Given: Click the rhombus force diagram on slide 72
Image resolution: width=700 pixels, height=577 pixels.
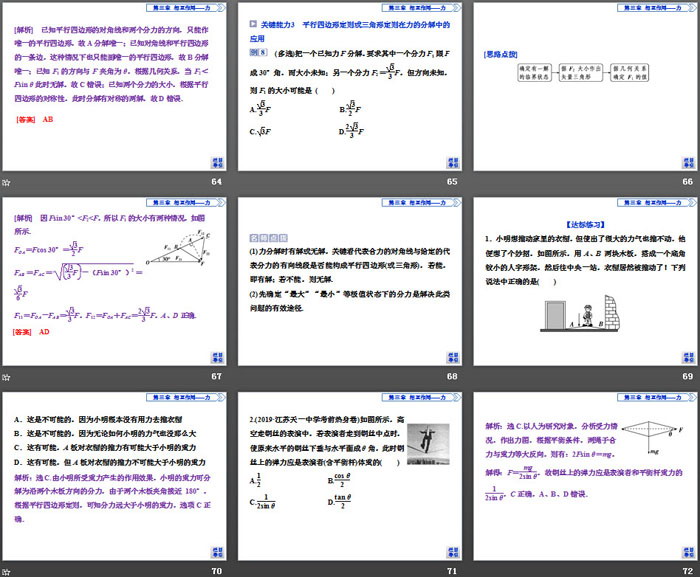Looking at the screenshot, I should tap(652, 436).
